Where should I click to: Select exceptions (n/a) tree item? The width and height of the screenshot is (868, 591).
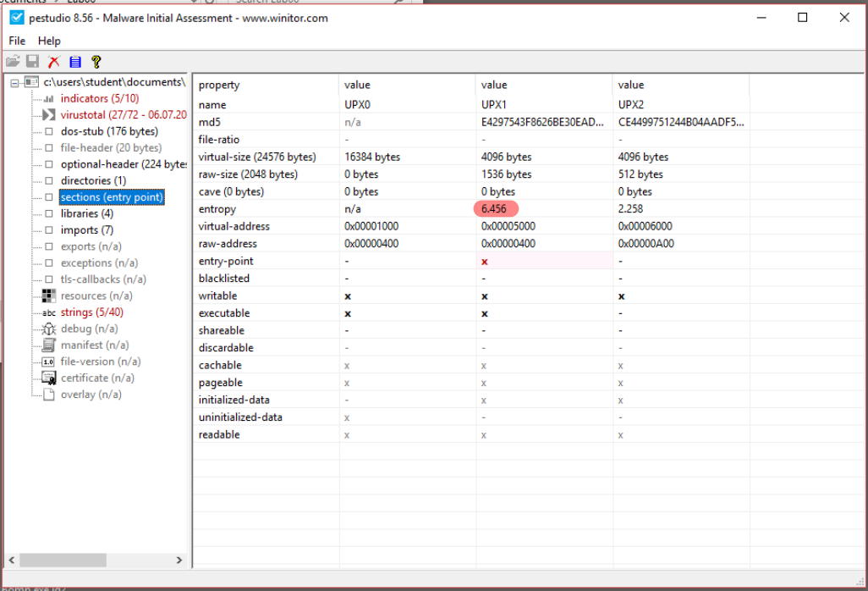click(x=99, y=263)
